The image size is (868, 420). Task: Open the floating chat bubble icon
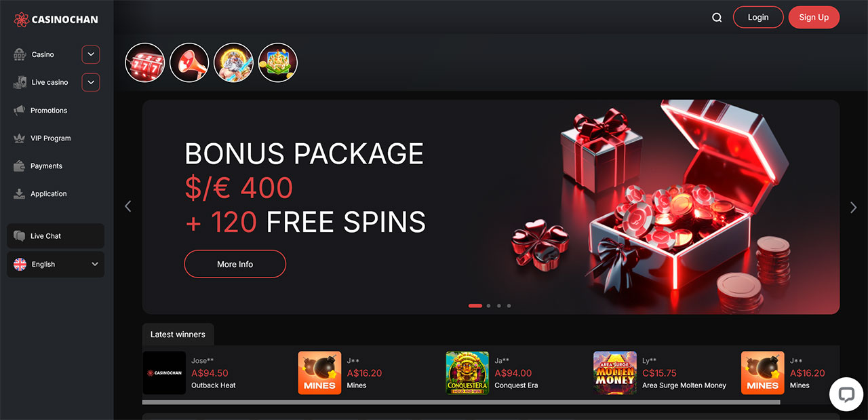pos(846,395)
